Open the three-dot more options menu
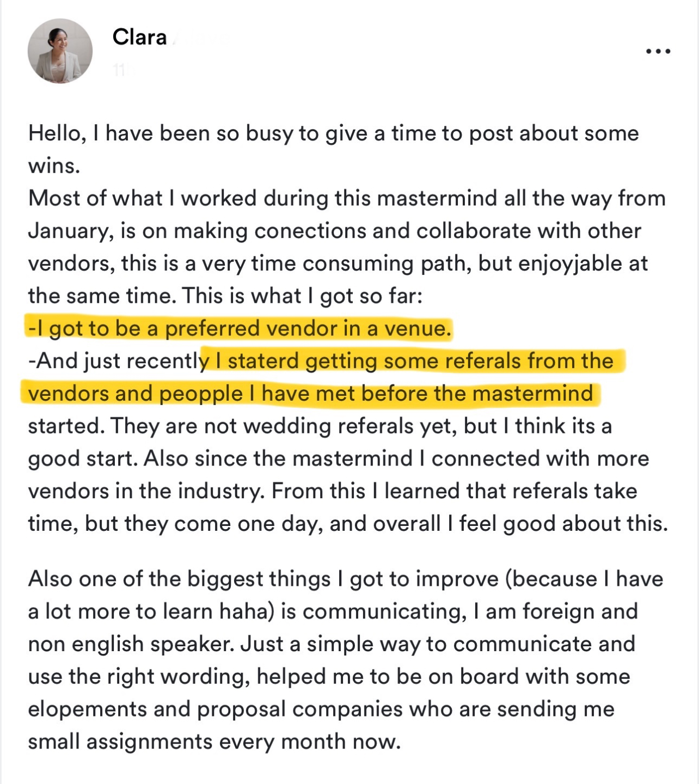This screenshot has height=784, width=699. 658,51
